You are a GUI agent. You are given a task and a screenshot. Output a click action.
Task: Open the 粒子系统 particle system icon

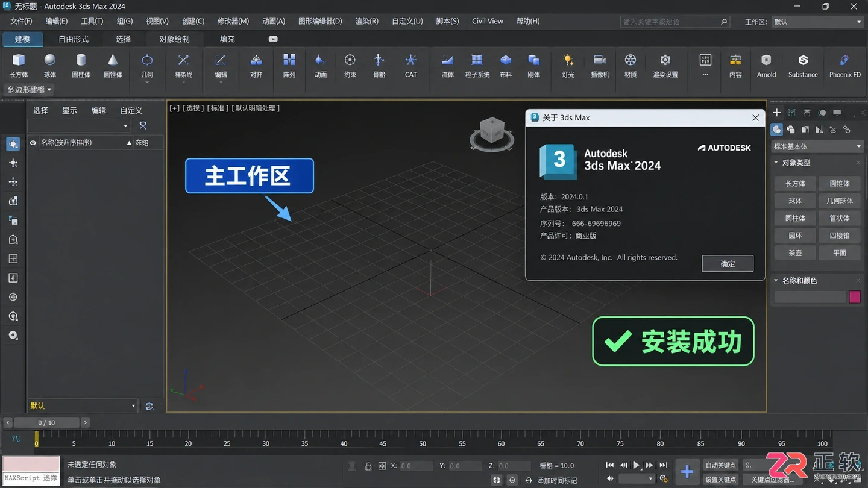pyautogui.click(x=477, y=65)
